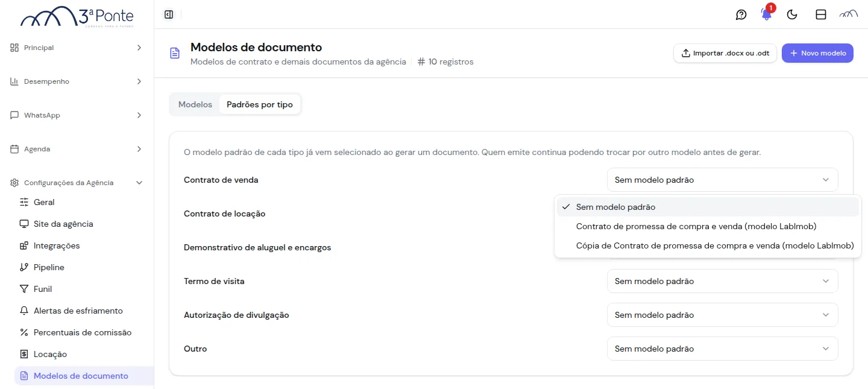Click the document icon beside page title
868x389 pixels.
[x=175, y=53]
